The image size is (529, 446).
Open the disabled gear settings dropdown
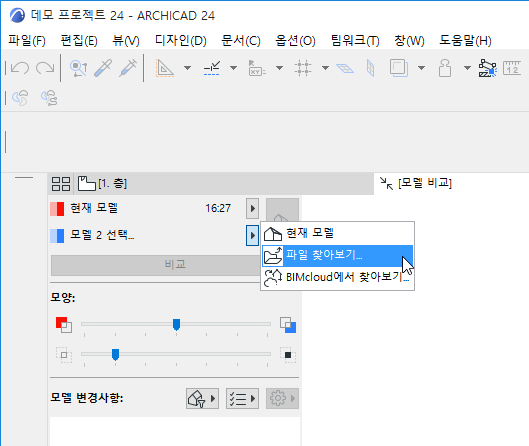pos(282,398)
